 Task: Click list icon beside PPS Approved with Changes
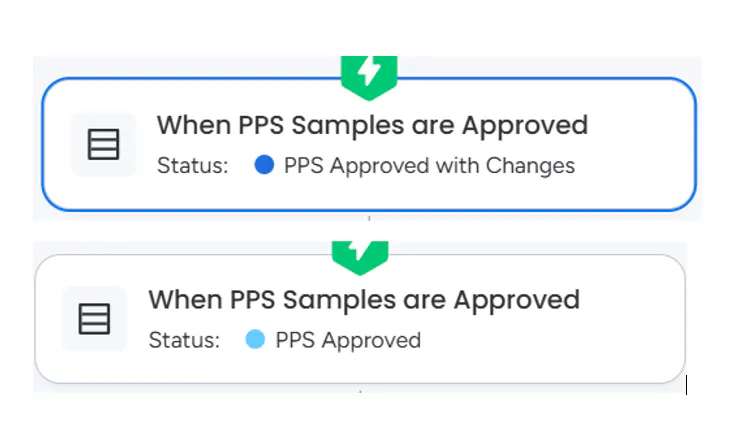click(103, 145)
